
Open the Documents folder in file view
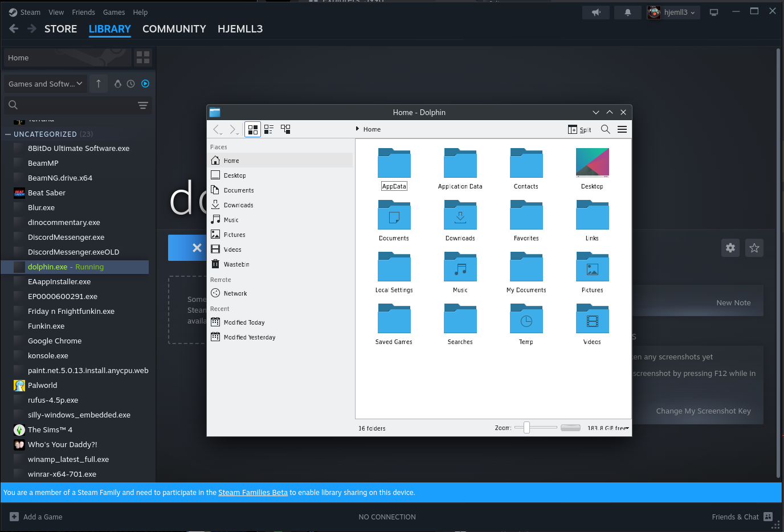click(394, 221)
